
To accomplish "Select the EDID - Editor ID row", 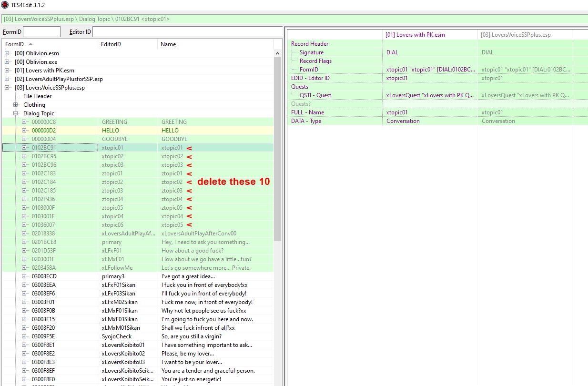I will click(x=438, y=78).
